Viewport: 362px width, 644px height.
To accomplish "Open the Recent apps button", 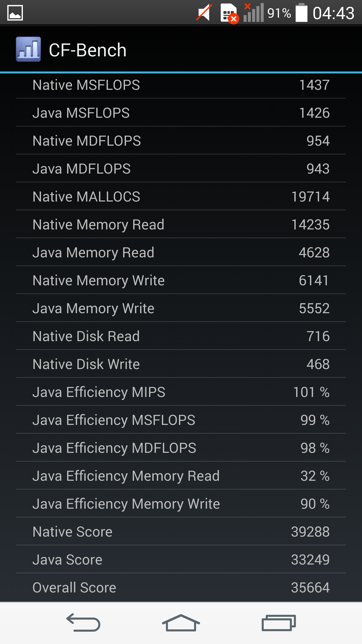I will click(x=279, y=623).
